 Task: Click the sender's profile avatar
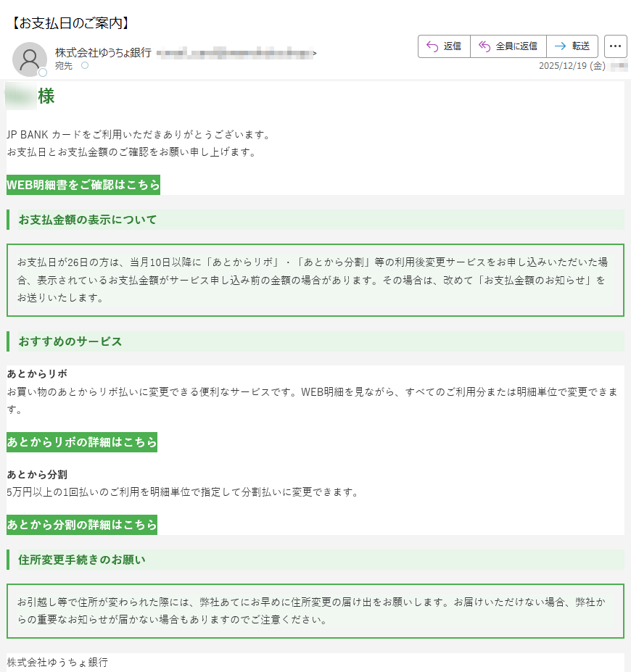(30, 59)
